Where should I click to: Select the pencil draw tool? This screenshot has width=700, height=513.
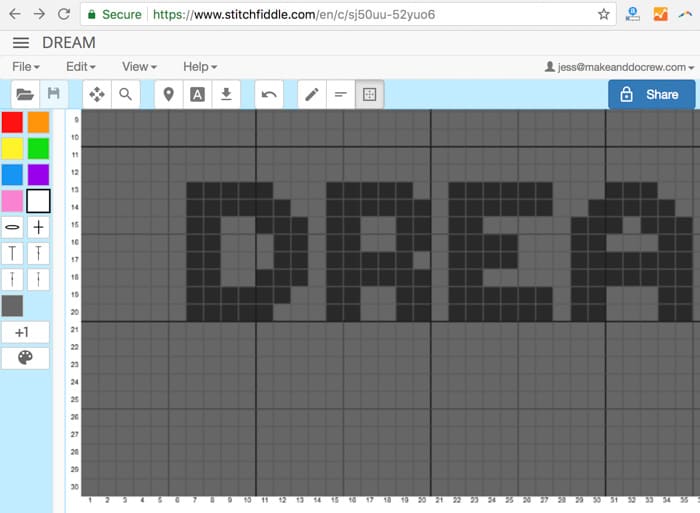312,94
